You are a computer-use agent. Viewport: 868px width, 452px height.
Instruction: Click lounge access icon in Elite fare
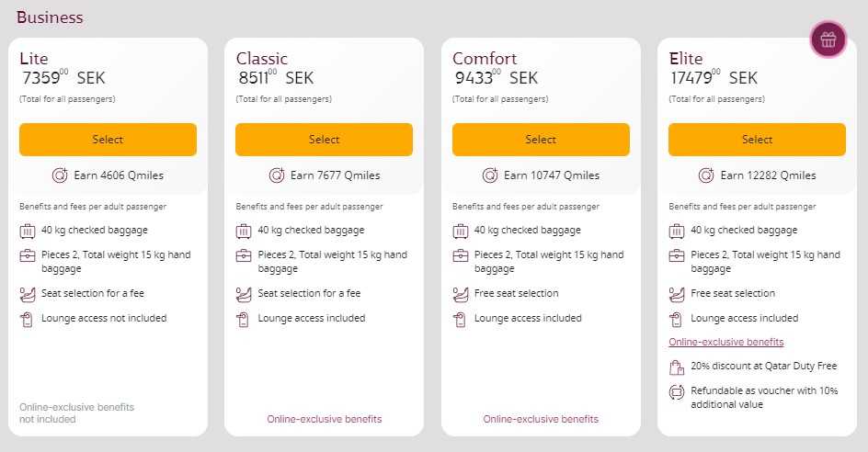click(x=677, y=320)
